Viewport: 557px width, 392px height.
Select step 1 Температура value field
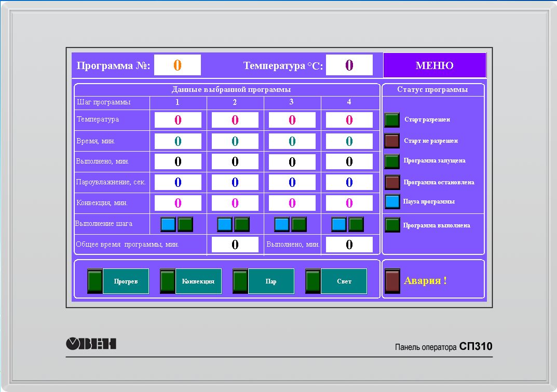[x=178, y=120]
